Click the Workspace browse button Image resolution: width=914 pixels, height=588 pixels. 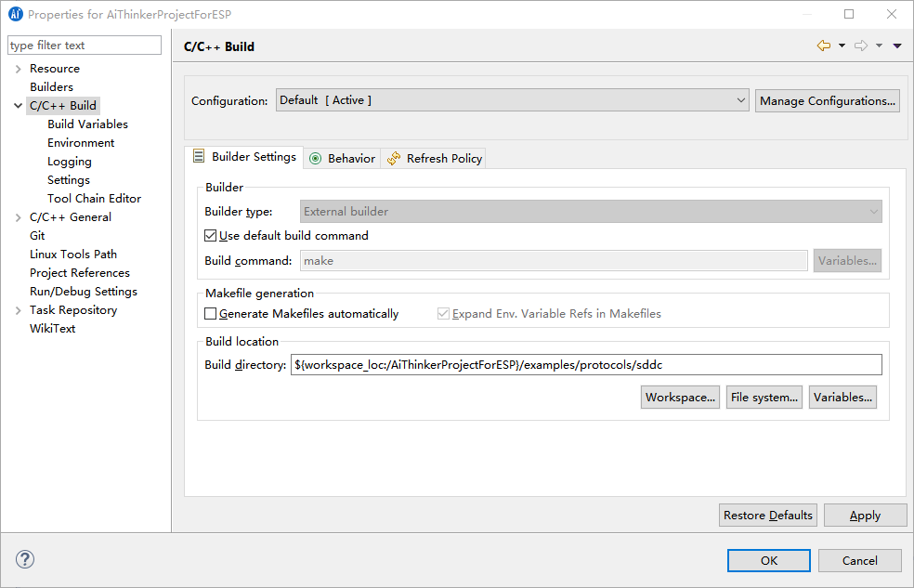pos(681,398)
